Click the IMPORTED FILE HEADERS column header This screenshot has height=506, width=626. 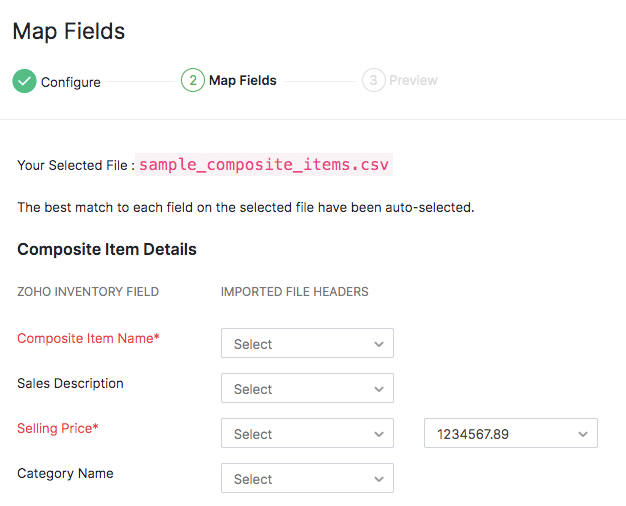pos(294,292)
